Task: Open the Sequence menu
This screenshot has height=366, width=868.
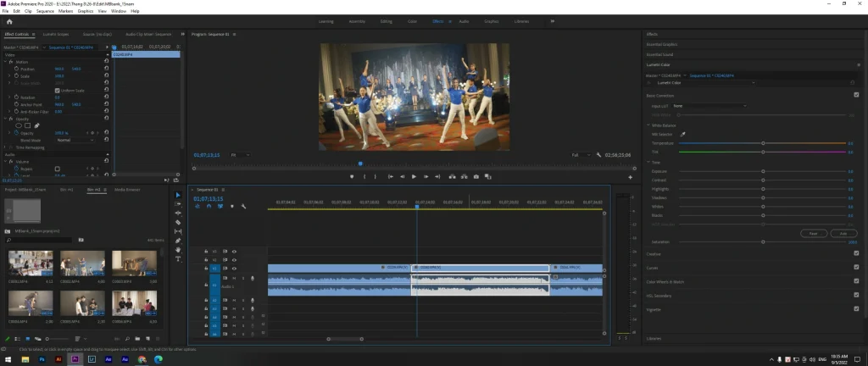Action: click(x=45, y=11)
